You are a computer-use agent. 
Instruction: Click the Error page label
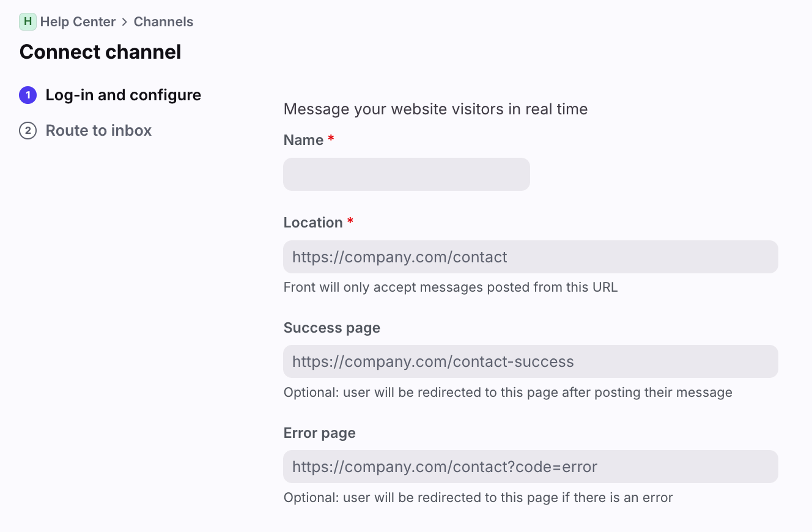click(320, 434)
